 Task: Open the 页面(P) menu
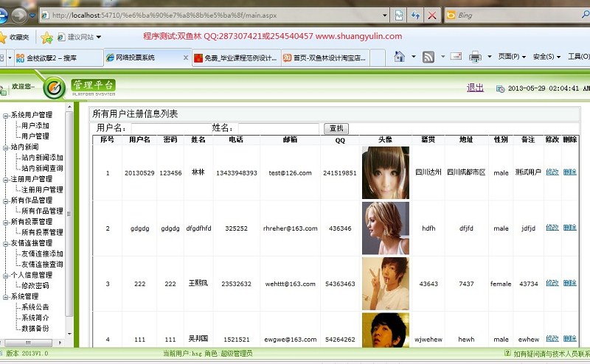coord(512,57)
